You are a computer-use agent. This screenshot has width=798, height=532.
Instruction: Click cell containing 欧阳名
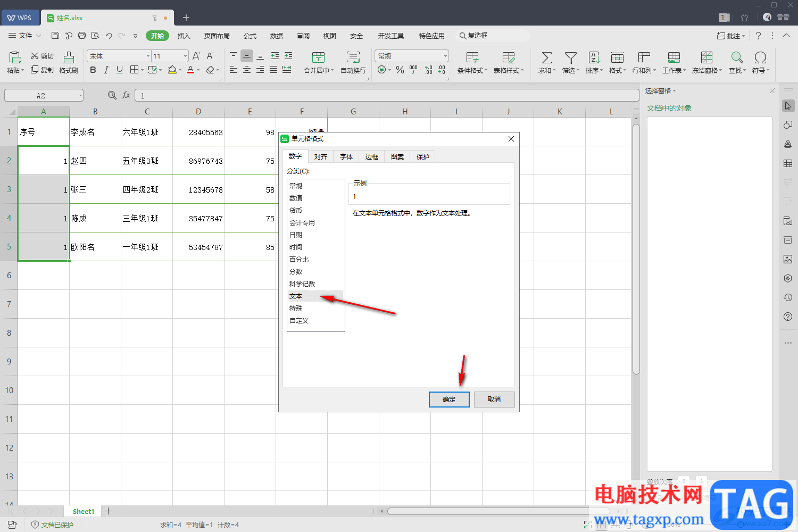point(95,247)
